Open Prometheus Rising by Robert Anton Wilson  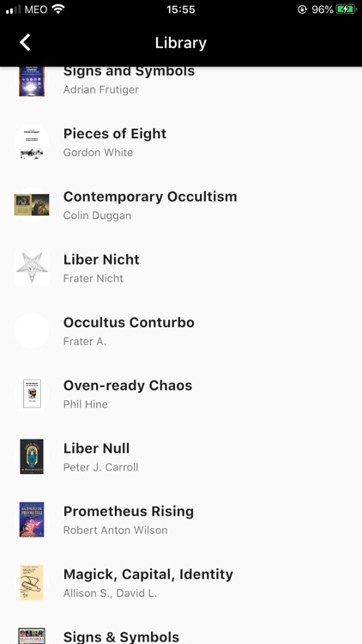[181, 519]
